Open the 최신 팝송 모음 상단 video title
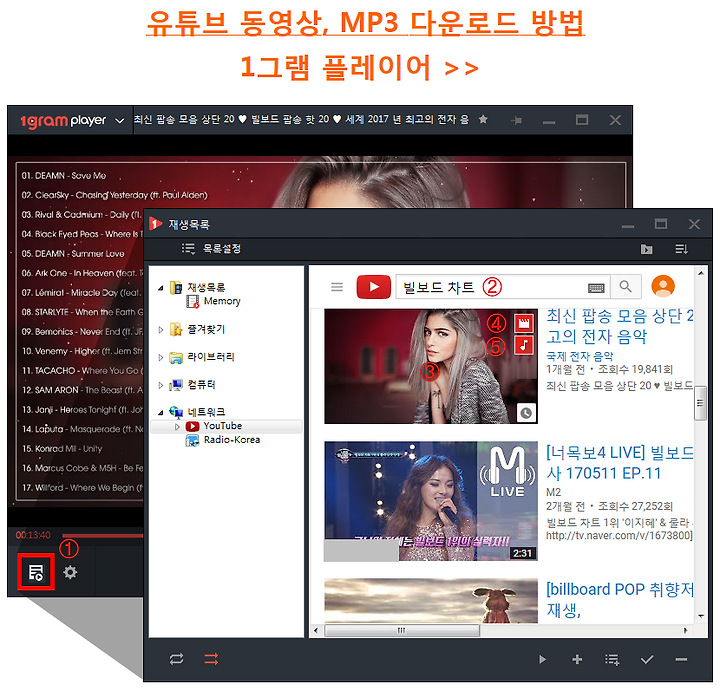 click(619, 326)
